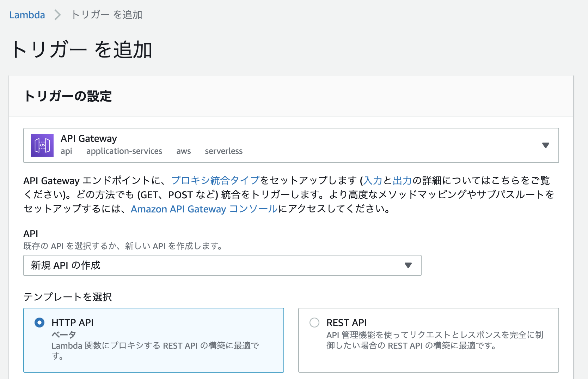Click the aws tag text

click(x=184, y=151)
